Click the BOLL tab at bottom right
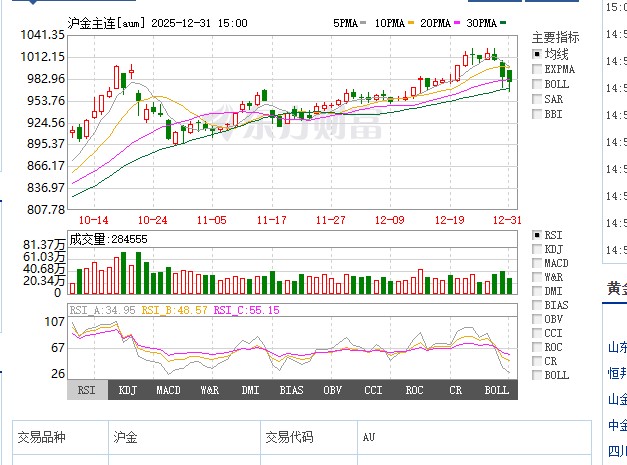This screenshot has width=627, height=465. click(496, 390)
